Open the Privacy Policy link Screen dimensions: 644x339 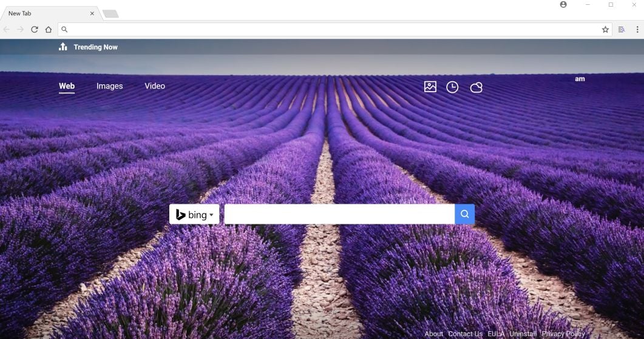[x=563, y=334]
